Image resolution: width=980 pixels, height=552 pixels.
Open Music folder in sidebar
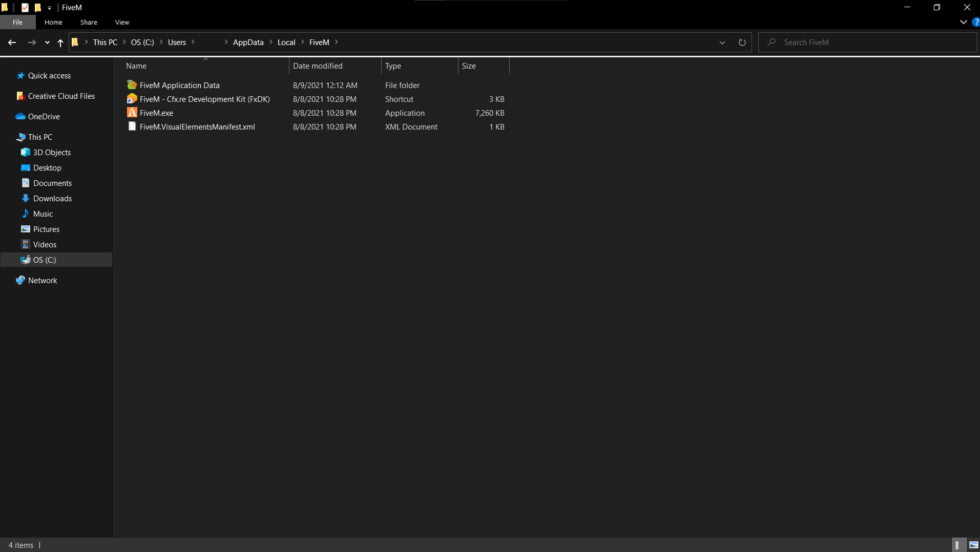[43, 214]
